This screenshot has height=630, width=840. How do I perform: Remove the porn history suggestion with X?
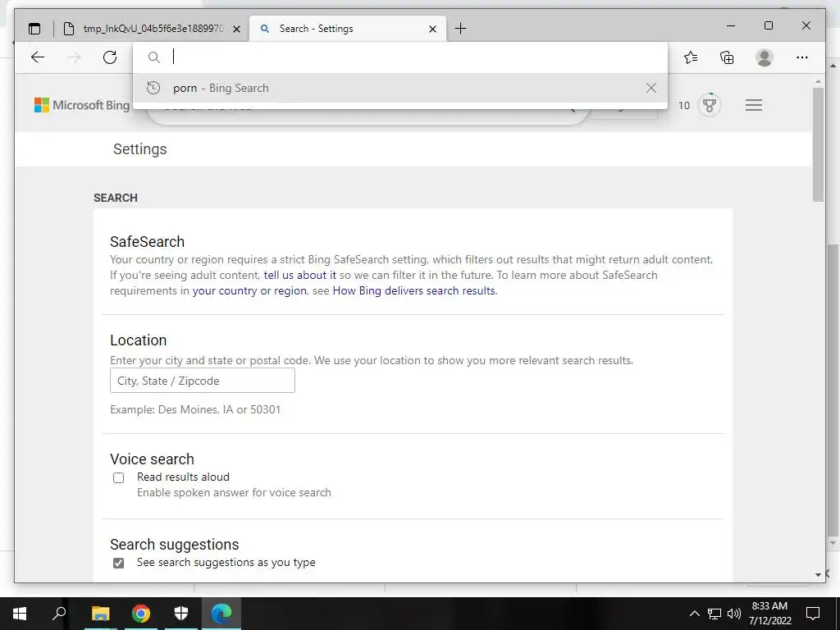(x=651, y=88)
